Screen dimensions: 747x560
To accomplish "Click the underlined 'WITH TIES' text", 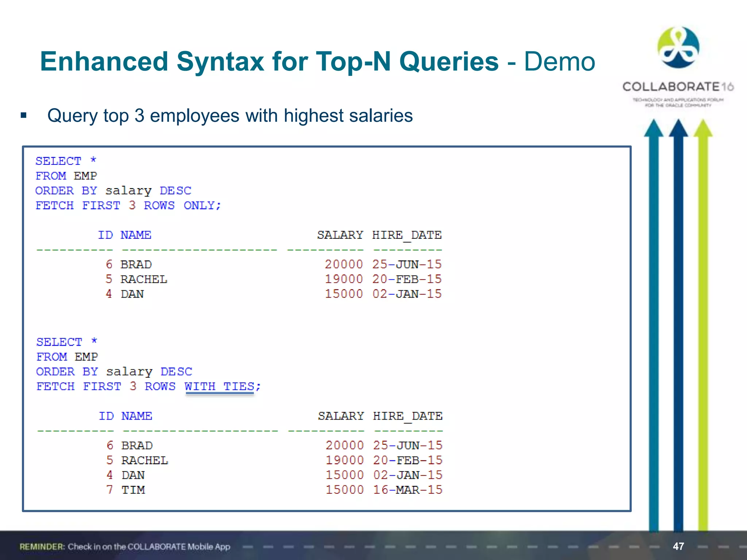I will point(219,386).
